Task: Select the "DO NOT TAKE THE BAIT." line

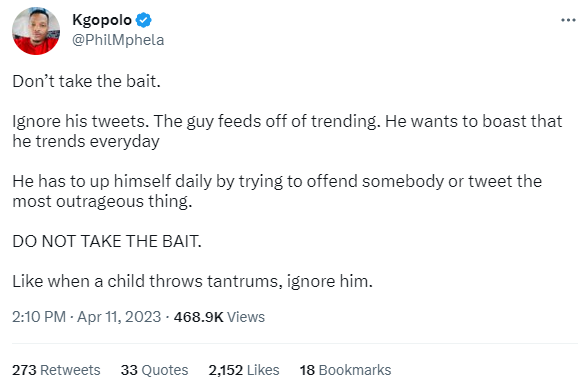Action: click(107, 241)
